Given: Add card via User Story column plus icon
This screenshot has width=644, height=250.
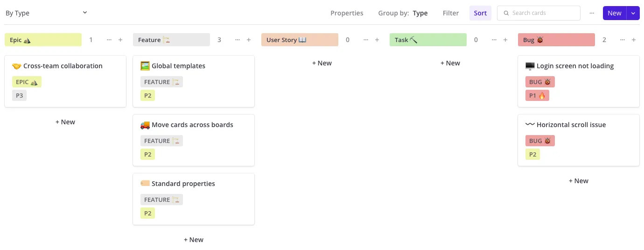Looking at the screenshot, I should (377, 40).
